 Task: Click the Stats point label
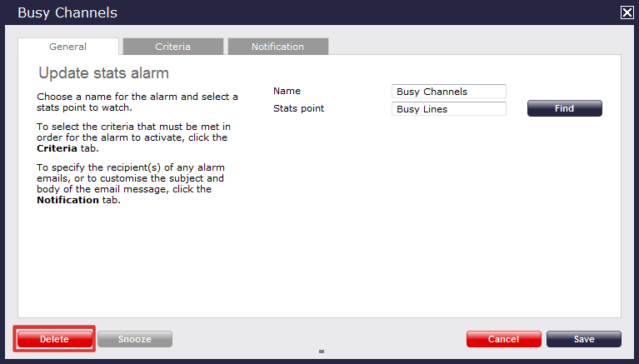[x=298, y=108]
